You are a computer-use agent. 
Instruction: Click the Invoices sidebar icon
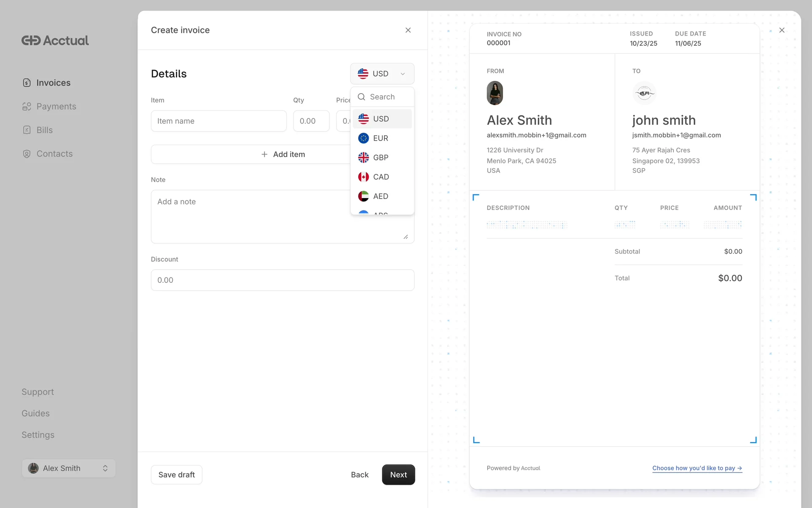tap(27, 83)
